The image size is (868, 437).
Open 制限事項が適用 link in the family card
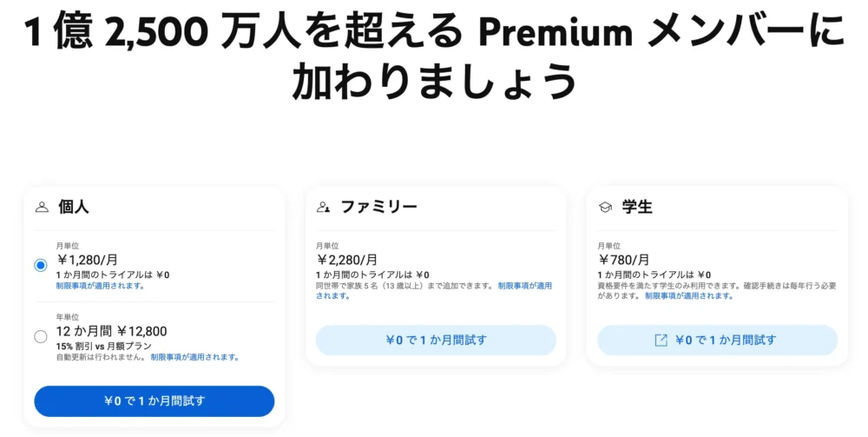click(525, 286)
